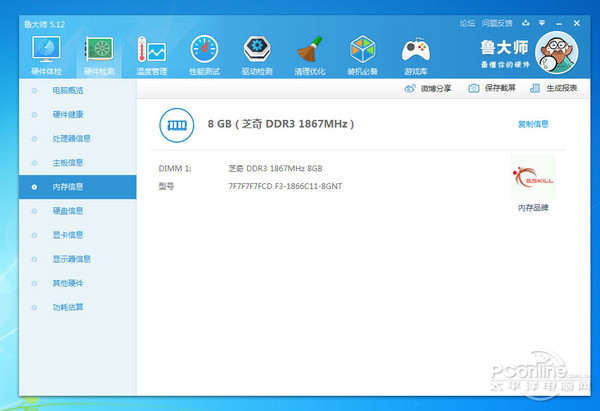Switch to 主板信息 motherboard info
The image size is (600, 411).
click(x=69, y=163)
